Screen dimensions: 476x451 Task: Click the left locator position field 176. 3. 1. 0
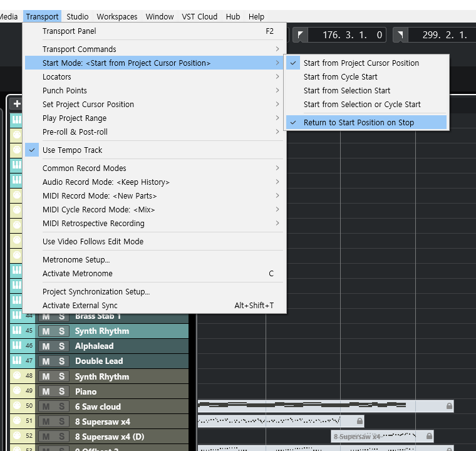coord(352,35)
